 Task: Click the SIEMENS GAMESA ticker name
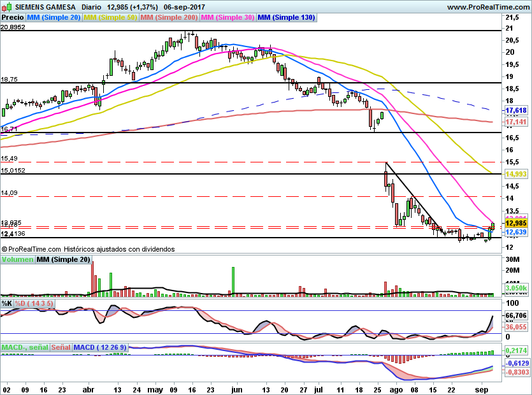click(45, 7)
